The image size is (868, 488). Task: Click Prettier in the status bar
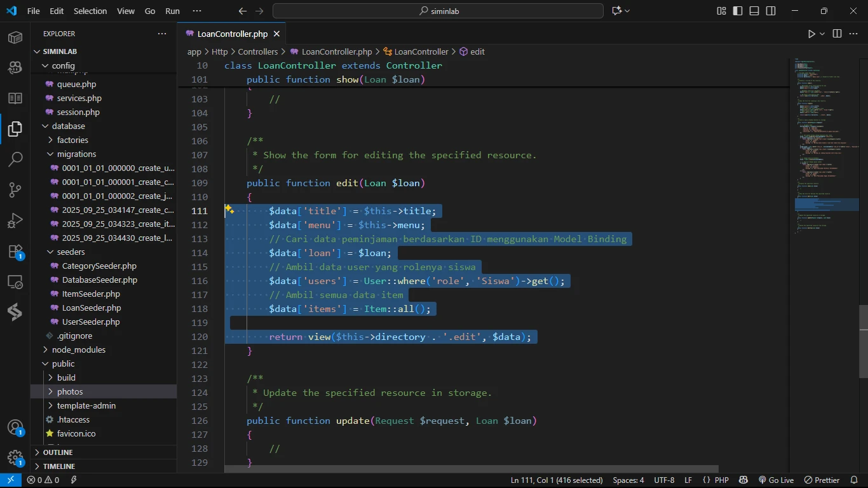[x=822, y=480]
